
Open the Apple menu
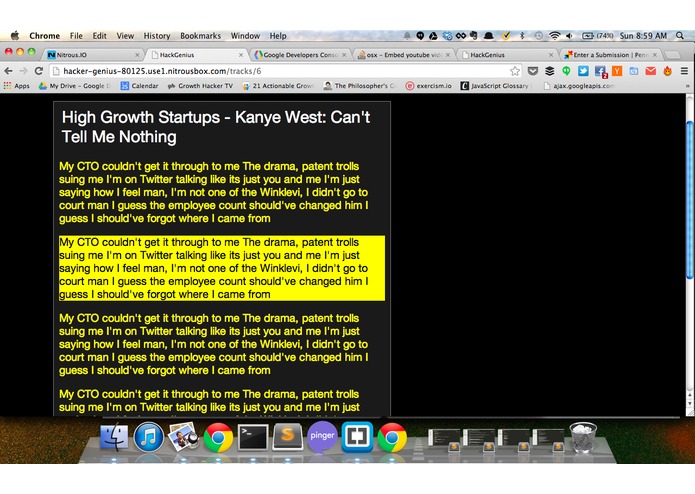tap(15, 35)
